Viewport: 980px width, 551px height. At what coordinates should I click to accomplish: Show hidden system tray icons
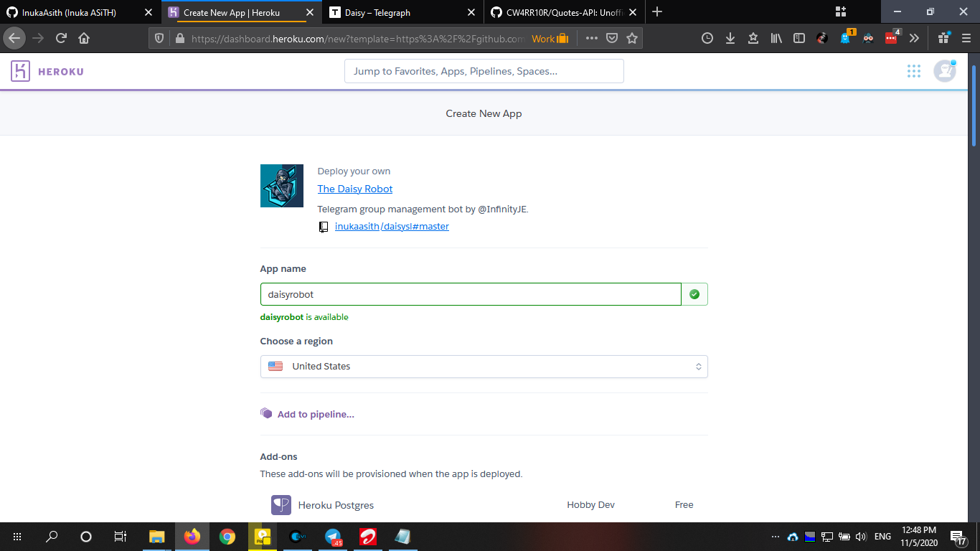[775, 537]
